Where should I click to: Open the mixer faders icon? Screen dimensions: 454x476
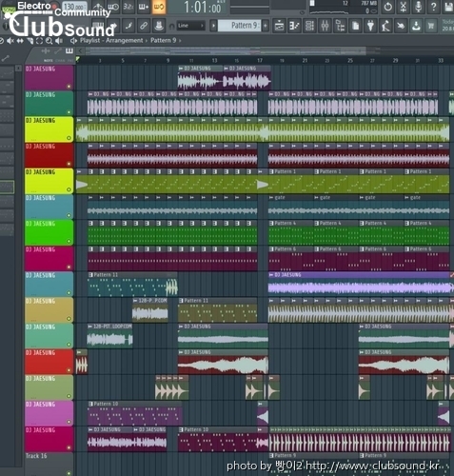tap(325, 26)
